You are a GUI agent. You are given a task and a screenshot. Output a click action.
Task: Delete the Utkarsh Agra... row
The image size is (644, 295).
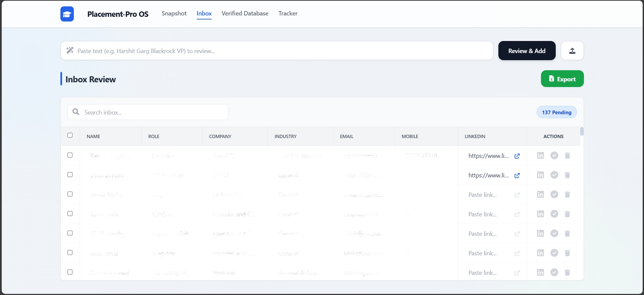click(x=567, y=175)
